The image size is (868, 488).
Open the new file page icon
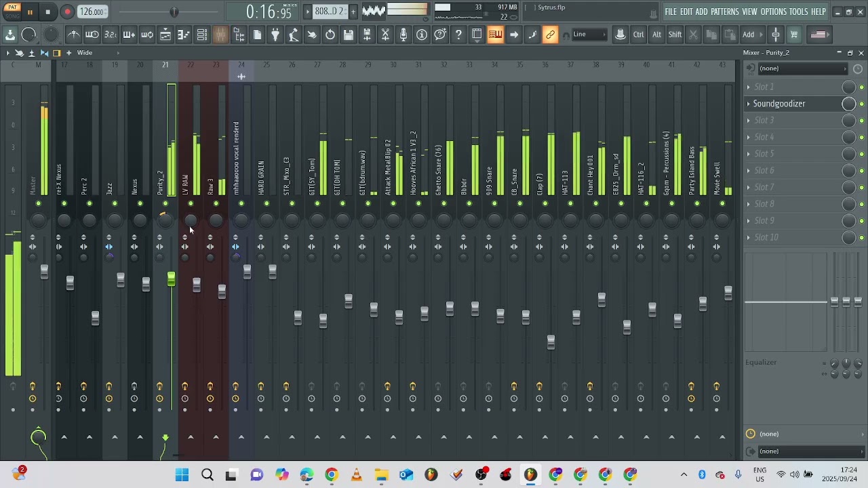257,35
